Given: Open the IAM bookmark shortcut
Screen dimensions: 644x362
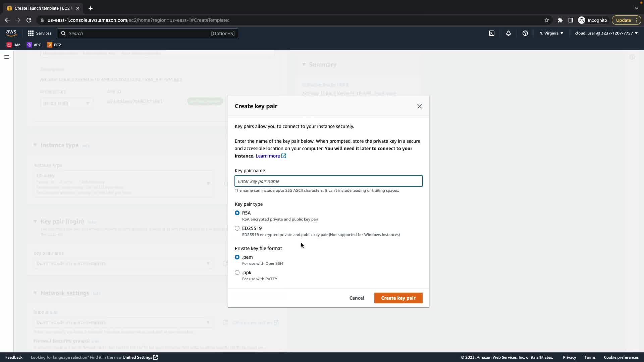Looking at the screenshot, I should (x=13, y=45).
